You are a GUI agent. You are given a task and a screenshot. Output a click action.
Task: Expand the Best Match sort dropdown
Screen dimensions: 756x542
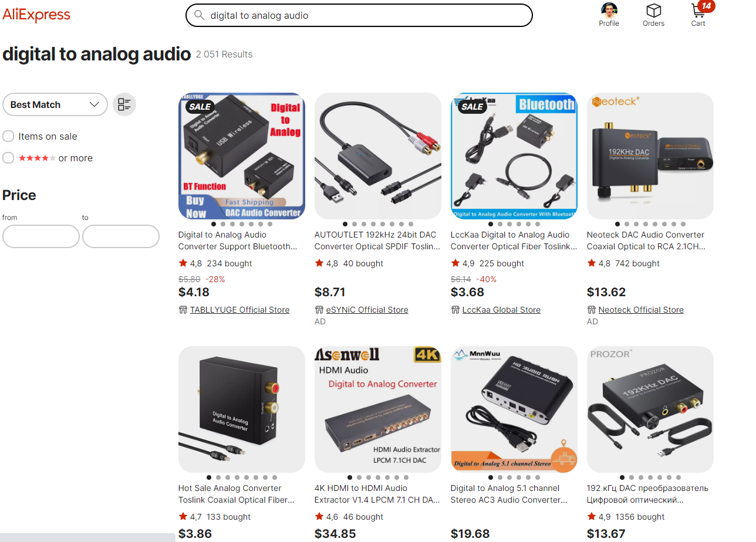point(55,104)
